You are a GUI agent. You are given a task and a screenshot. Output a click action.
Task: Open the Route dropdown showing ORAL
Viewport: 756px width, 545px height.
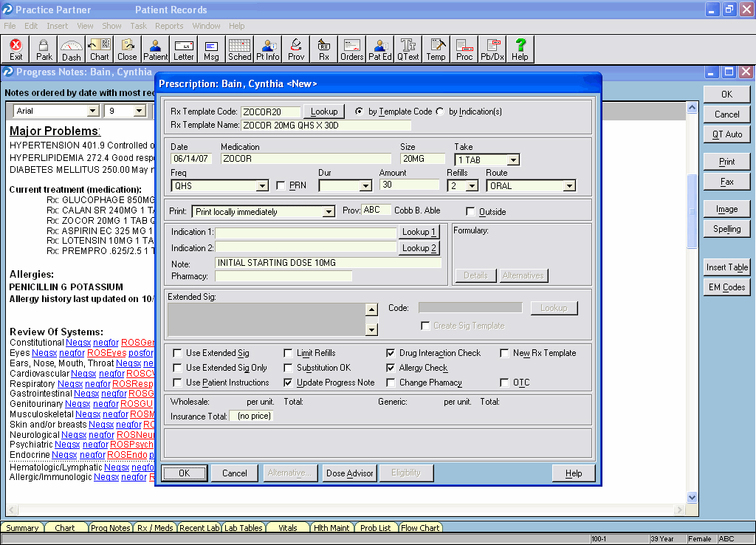point(569,186)
